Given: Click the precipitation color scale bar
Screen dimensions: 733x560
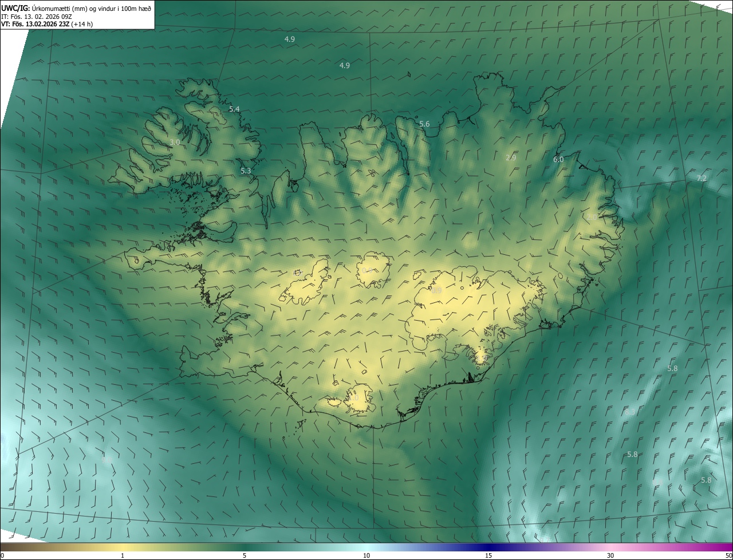Looking at the screenshot, I should pos(366,547).
